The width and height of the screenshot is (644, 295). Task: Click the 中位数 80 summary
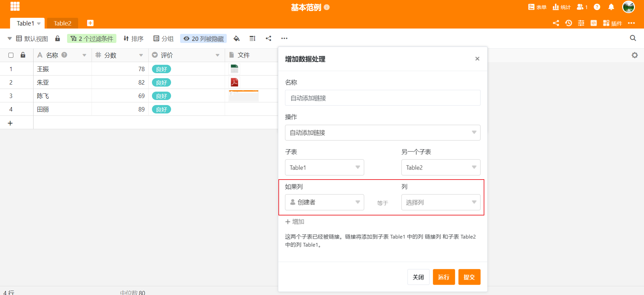[x=132, y=292]
